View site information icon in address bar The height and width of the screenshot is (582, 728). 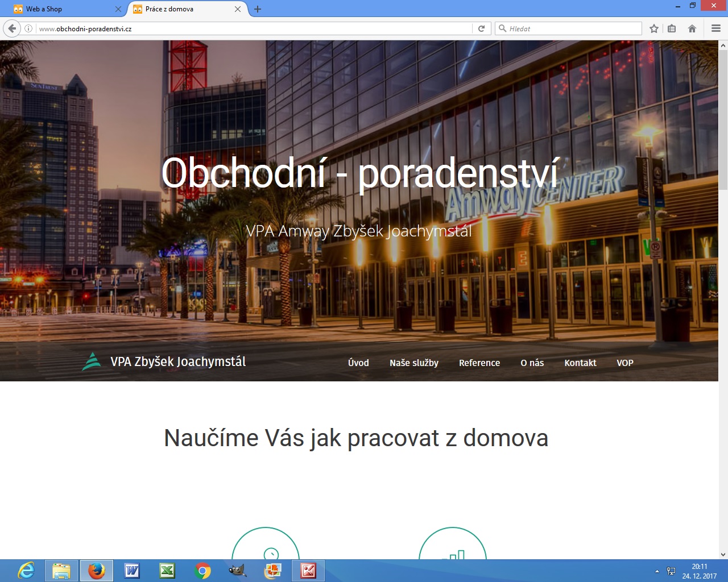28,28
